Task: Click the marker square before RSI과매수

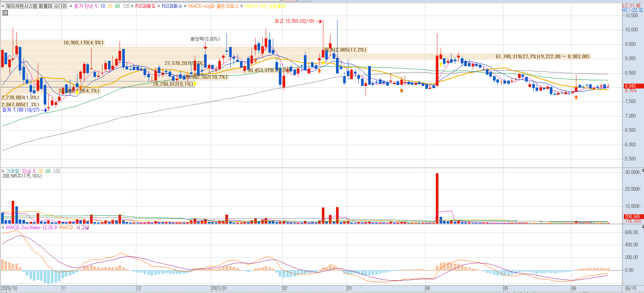Action: point(159,6)
